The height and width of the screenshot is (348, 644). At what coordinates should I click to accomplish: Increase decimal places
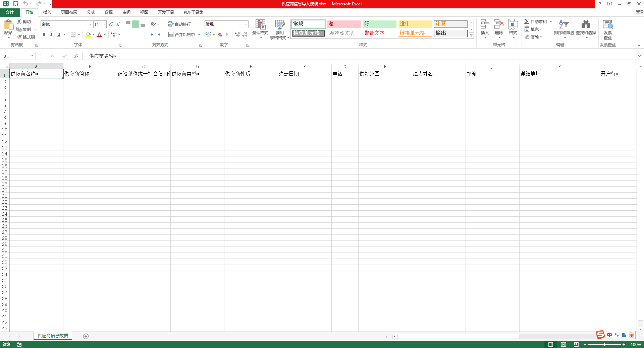pos(237,34)
